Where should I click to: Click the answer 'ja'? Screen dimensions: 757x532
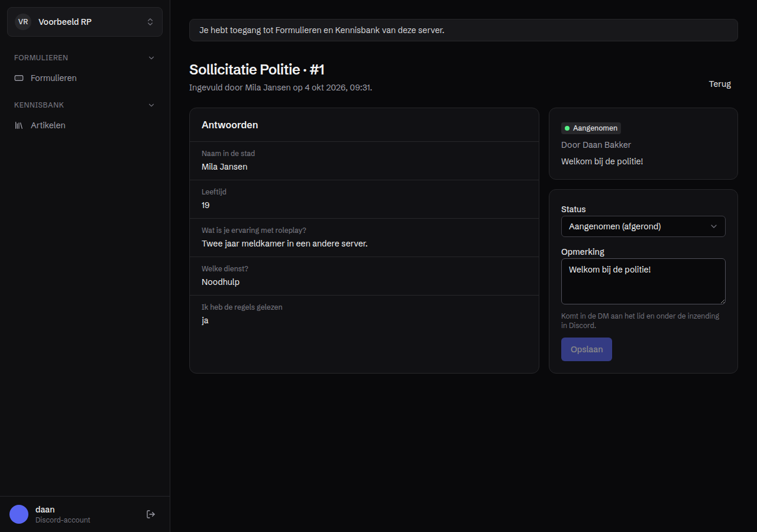click(x=205, y=320)
